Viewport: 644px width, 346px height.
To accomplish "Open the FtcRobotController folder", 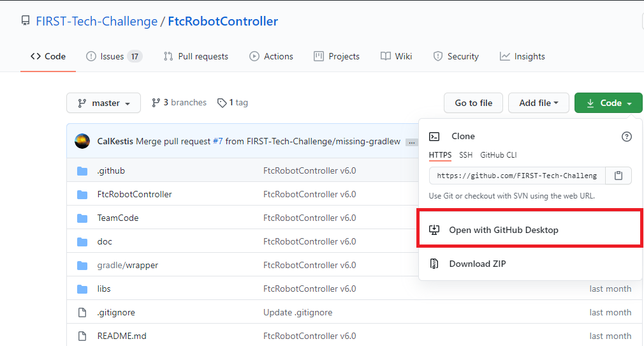I will (135, 194).
